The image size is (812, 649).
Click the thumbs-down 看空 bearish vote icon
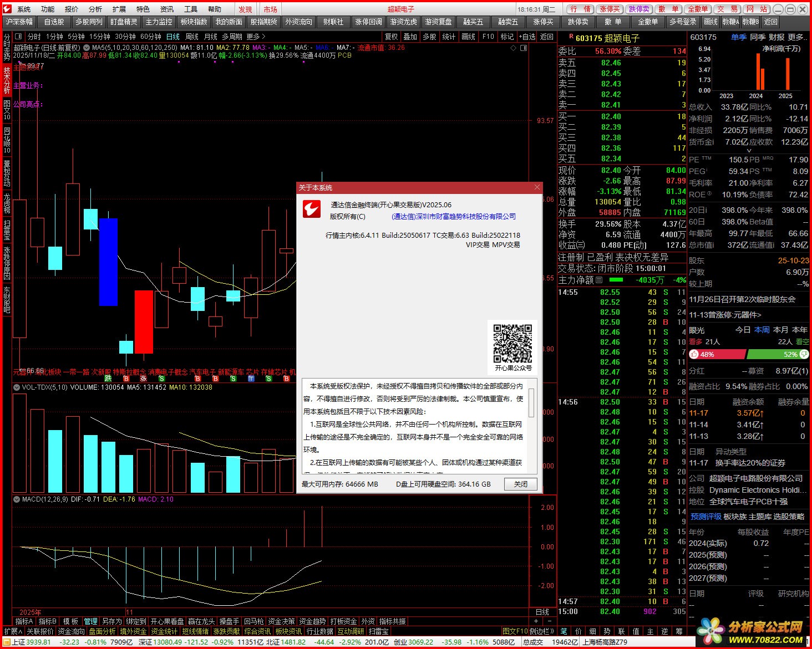[804, 354]
